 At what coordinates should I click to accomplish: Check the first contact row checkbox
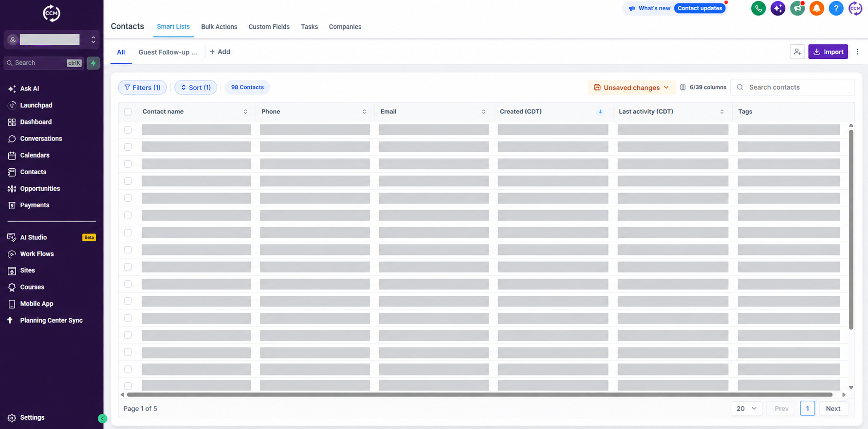pyautogui.click(x=128, y=130)
